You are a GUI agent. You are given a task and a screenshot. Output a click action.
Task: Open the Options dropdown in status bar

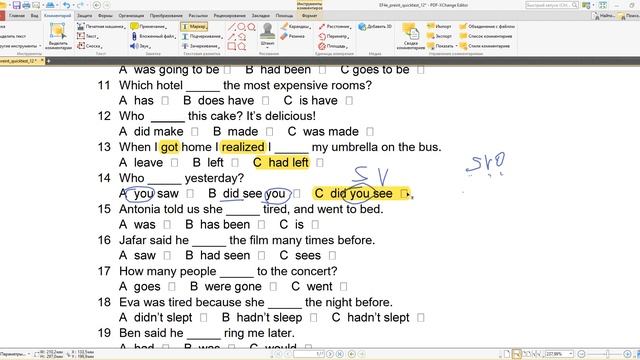pos(29,353)
